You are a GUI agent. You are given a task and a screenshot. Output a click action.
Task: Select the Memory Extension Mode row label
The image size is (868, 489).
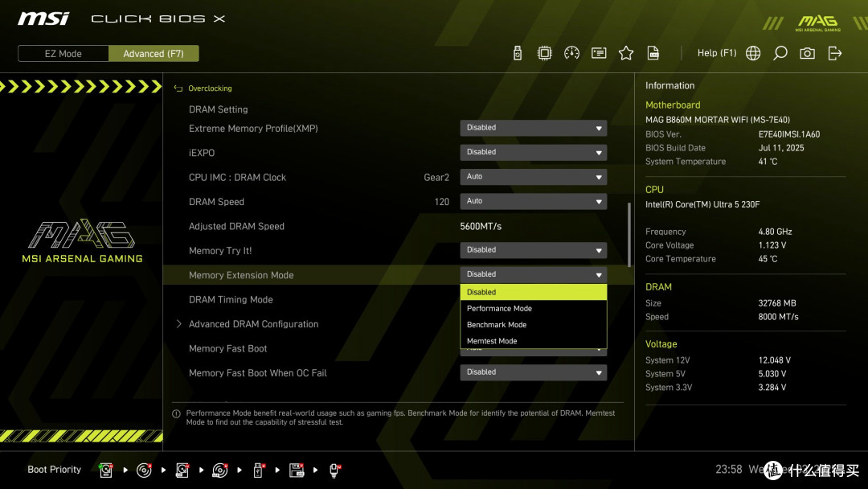[x=241, y=275]
